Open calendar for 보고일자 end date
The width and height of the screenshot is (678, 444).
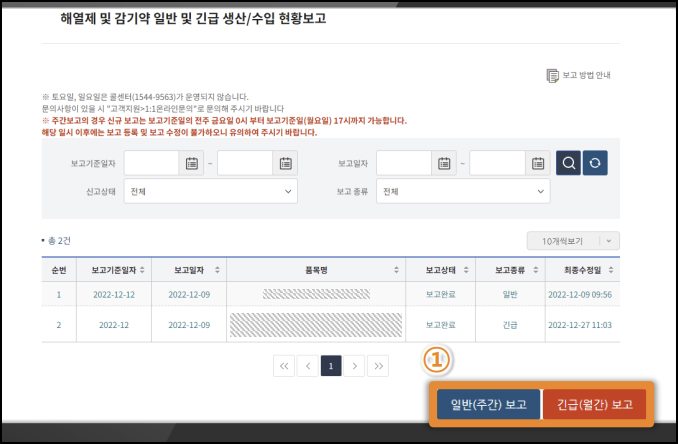(x=538, y=163)
